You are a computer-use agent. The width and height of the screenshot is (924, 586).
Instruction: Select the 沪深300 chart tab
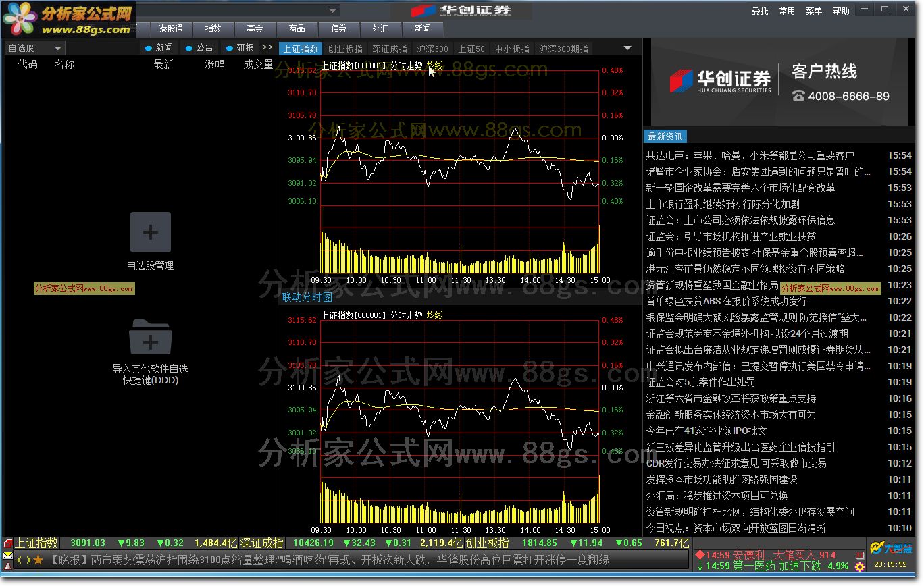[433, 49]
